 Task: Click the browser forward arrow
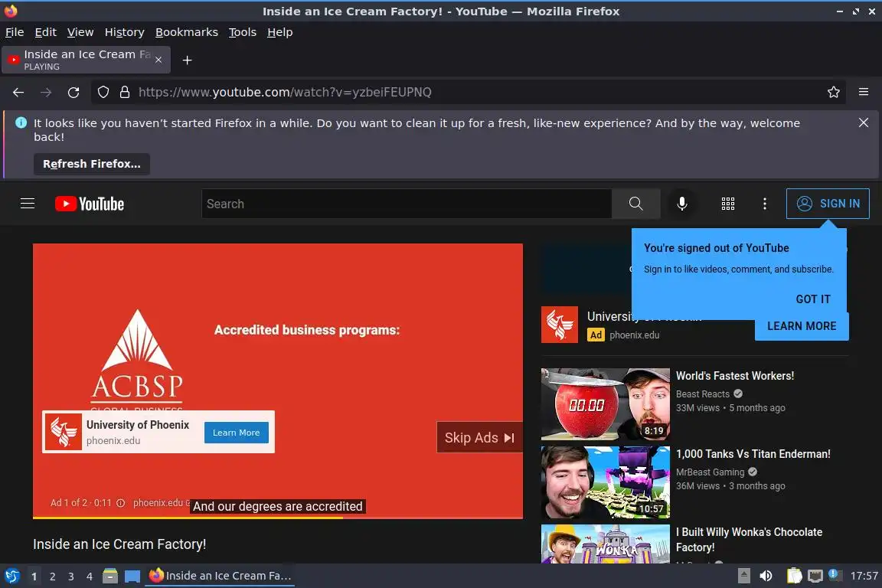(x=46, y=93)
